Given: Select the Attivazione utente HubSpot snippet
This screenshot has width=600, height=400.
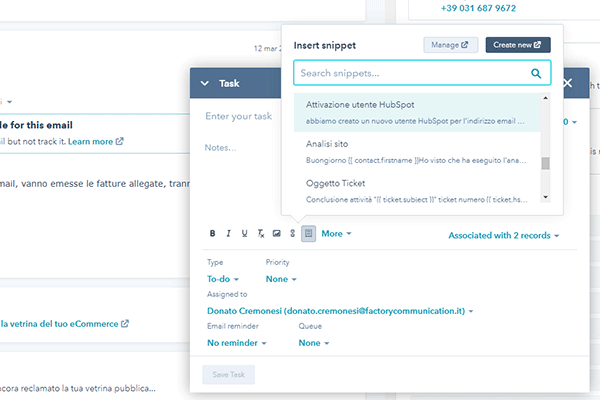Looking at the screenshot, I should tap(417, 113).
